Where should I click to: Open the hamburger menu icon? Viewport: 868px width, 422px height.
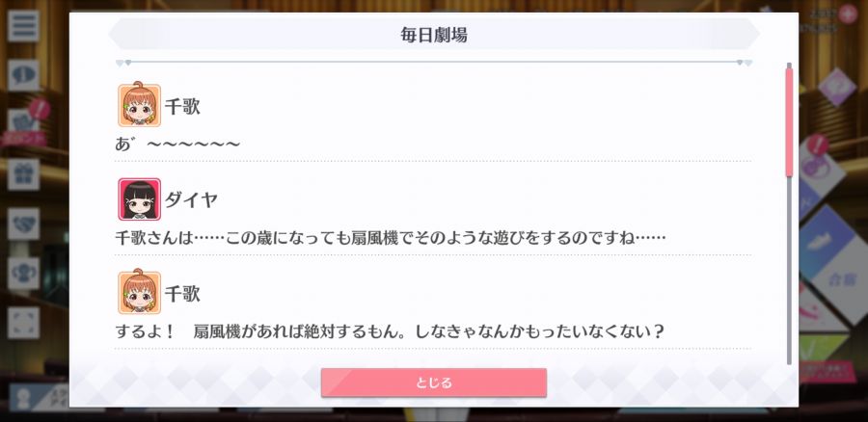tap(23, 26)
